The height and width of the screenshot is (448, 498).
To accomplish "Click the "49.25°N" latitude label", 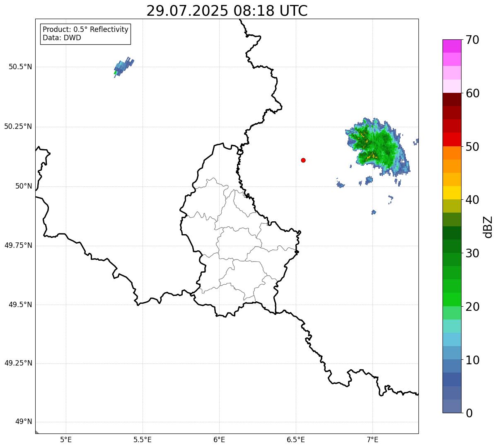I will coord(18,363).
